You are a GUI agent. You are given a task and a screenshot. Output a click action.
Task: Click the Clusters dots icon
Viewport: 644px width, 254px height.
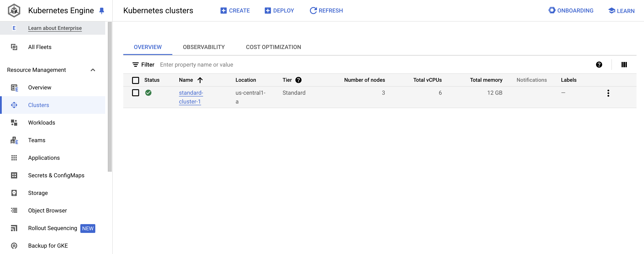point(14,105)
